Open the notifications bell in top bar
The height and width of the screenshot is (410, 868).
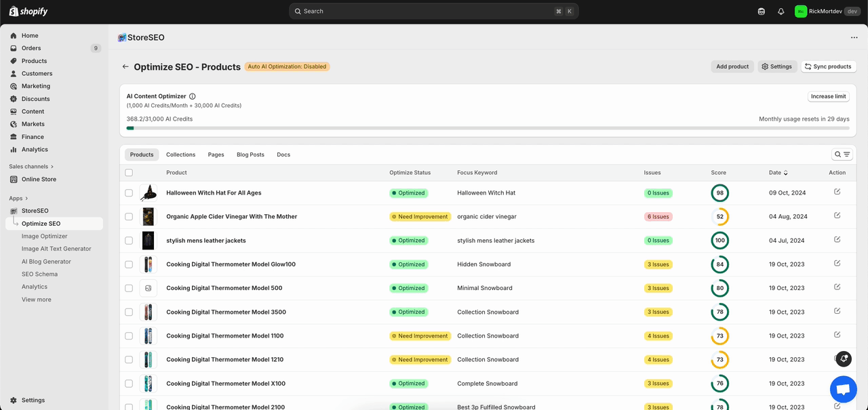(781, 12)
